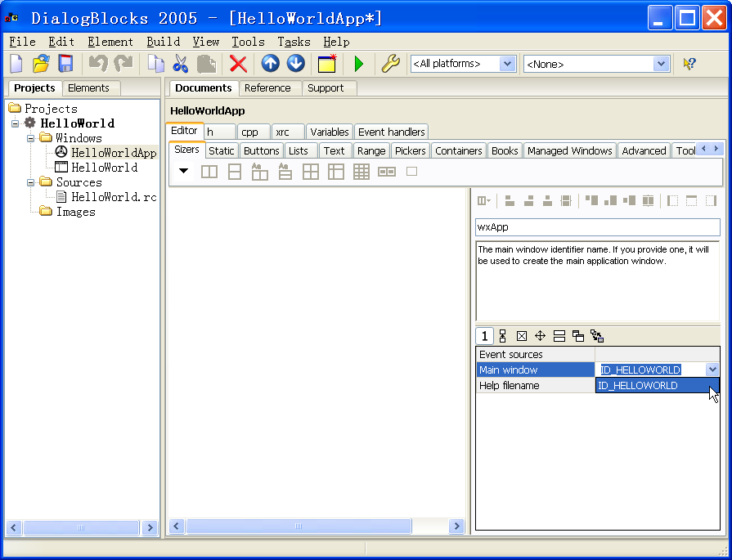Viewport: 732px width, 560px height.
Task: Open the sizer orientation dropdown in properties toolbar
Action: pos(484,201)
